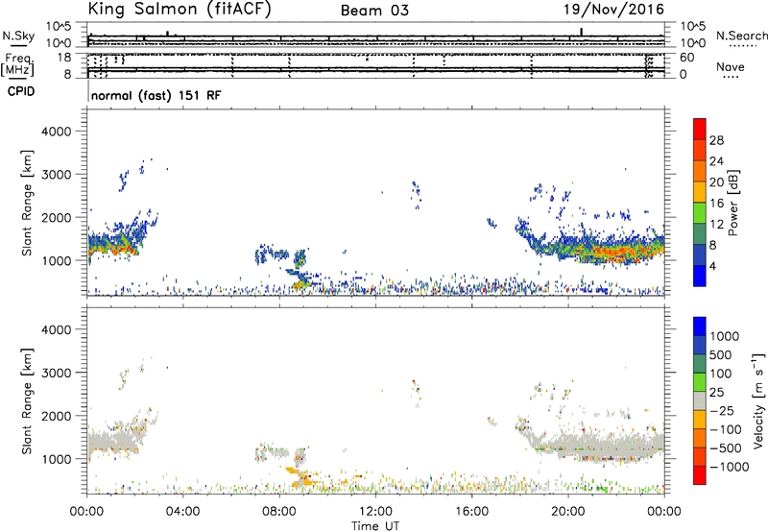Click the "4000" range tick in velocity panel
This screenshot has width=768, height=532.
tap(57, 329)
